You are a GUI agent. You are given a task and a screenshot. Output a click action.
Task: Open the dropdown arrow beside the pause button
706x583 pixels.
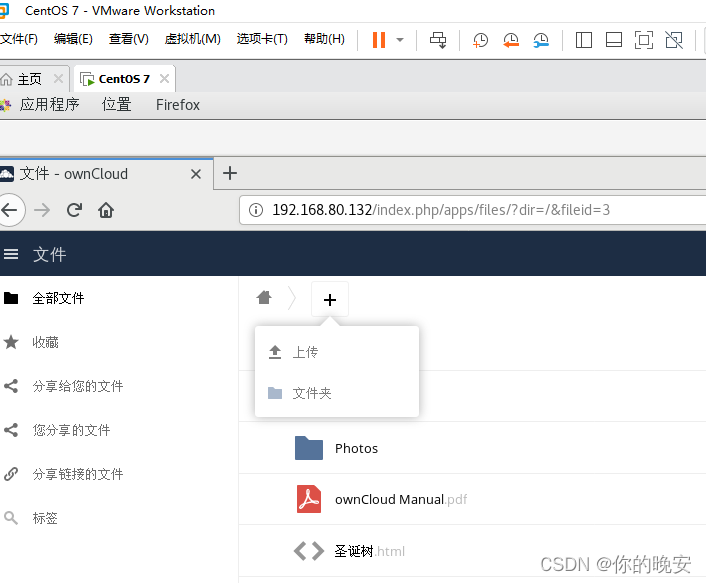pos(399,40)
